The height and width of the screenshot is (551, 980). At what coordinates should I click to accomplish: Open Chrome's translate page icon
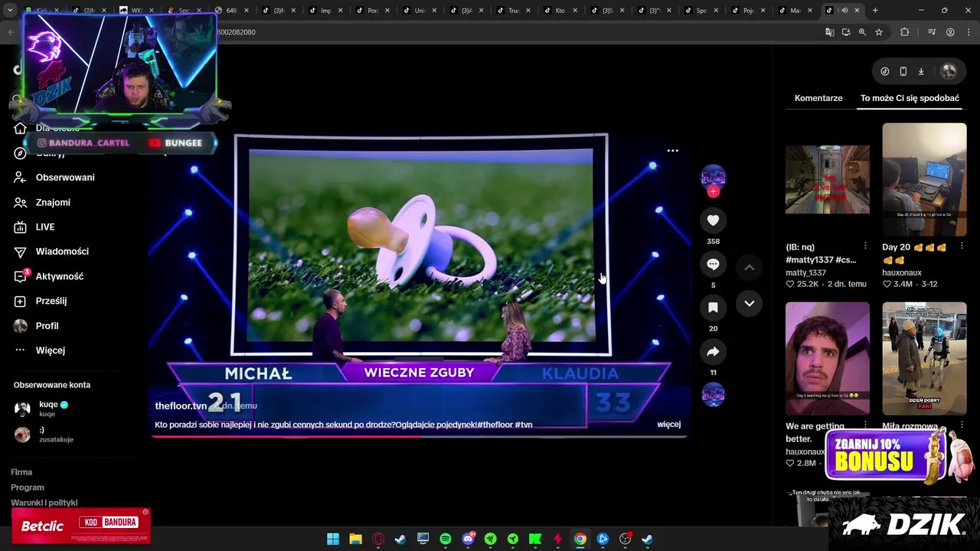tap(829, 32)
